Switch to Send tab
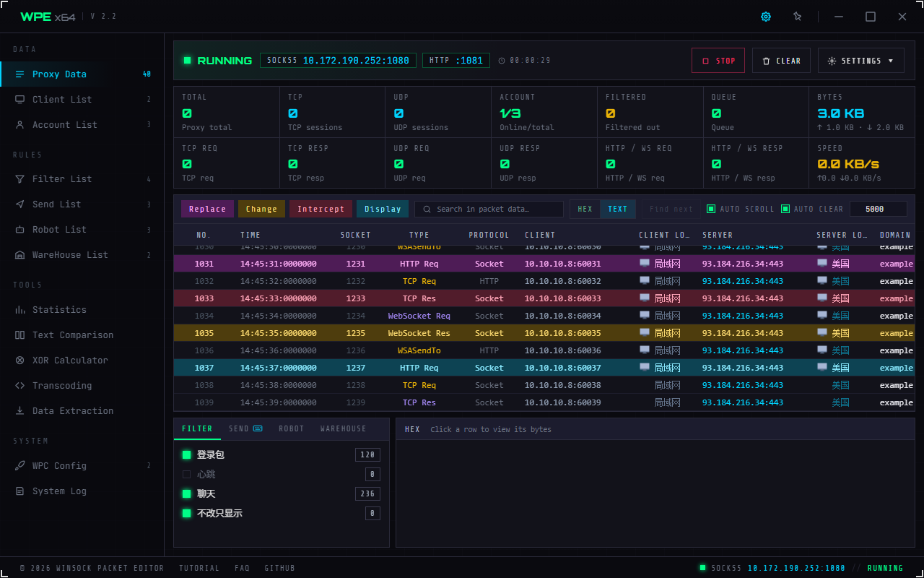Viewport: 924px width, 578px height. pyautogui.click(x=245, y=428)
